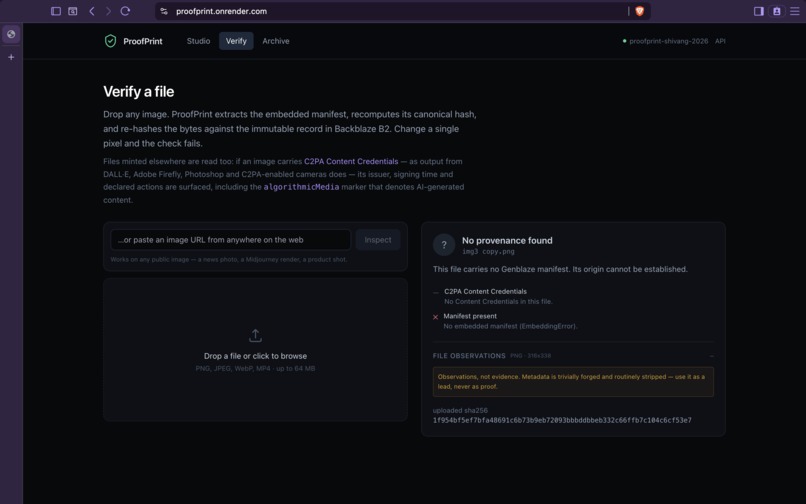Image resolution: width=806 pixels, height=504 pixels.
Task: Click the proofprint.onrender.com address bar
Action: [396, 11]
